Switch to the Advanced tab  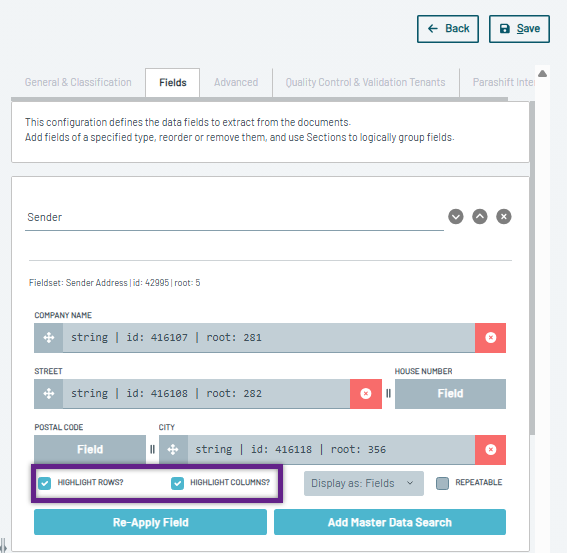(x=236, y=82)
